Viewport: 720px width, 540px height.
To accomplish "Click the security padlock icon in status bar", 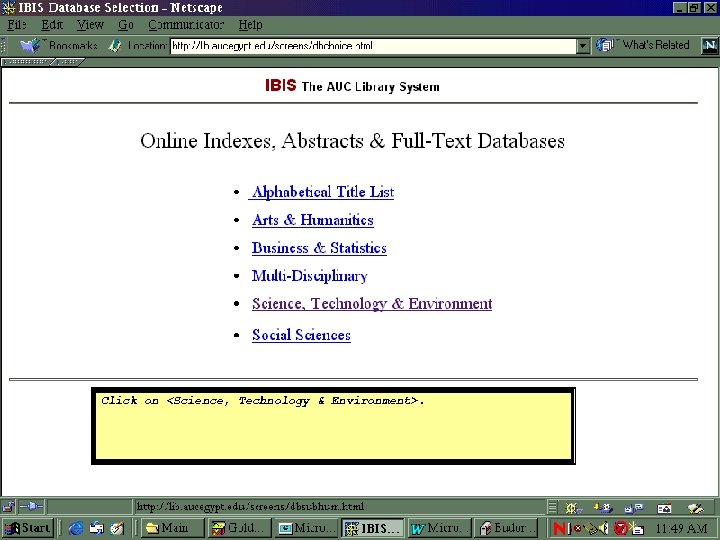I will coord(8,506).
